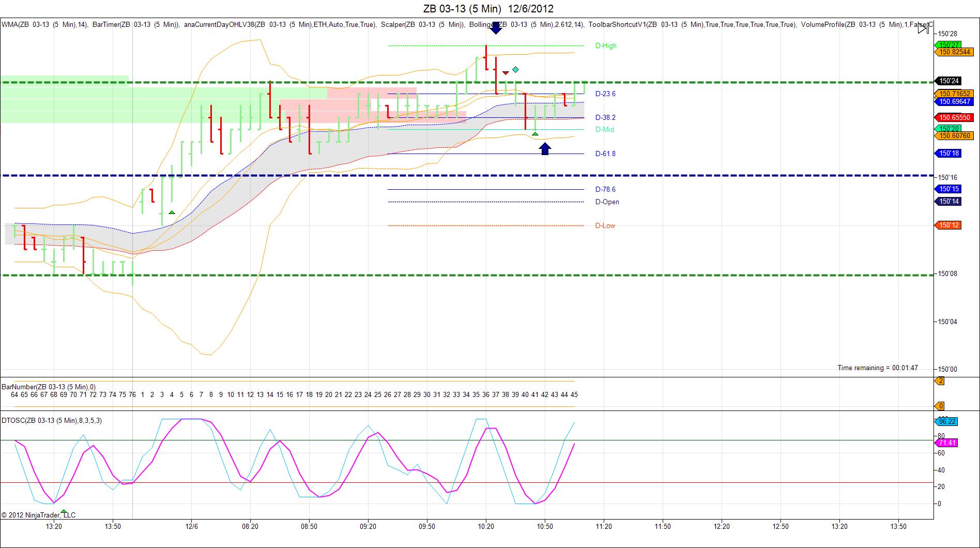
Task: Click the NinjaTrader LLC copyright text
Action: tap(38, 515)
